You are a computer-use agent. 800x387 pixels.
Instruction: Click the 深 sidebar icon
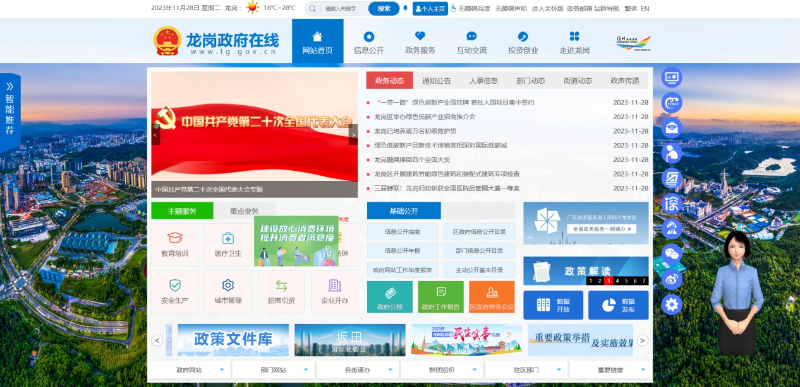tap(671, 203)
